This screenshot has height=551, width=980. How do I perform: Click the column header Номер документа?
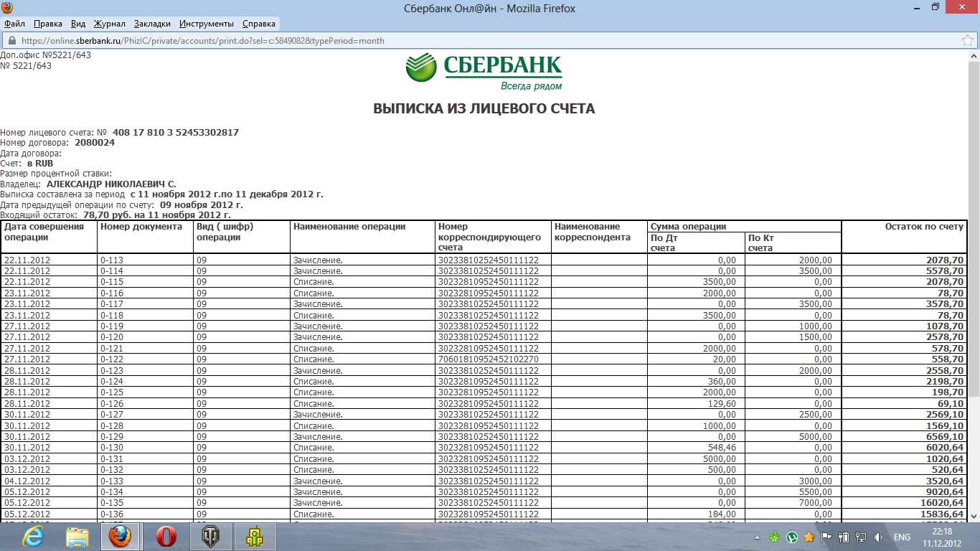click(x=141, y=227)
